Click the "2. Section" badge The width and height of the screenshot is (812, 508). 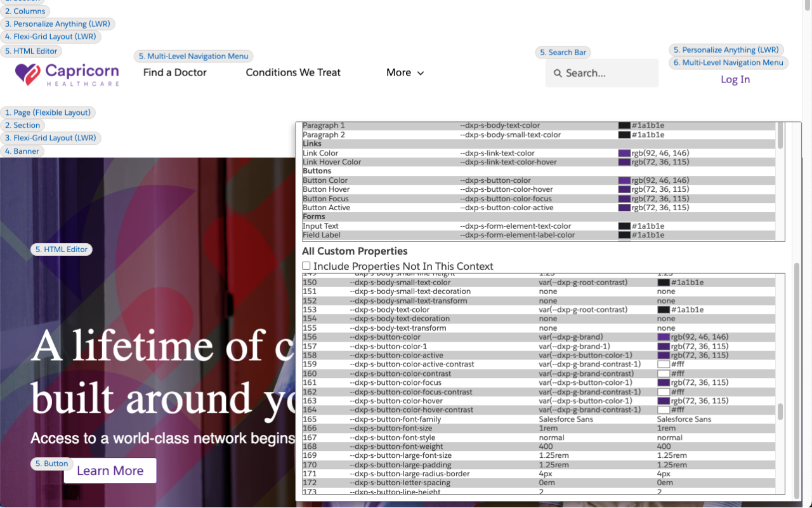22,125
